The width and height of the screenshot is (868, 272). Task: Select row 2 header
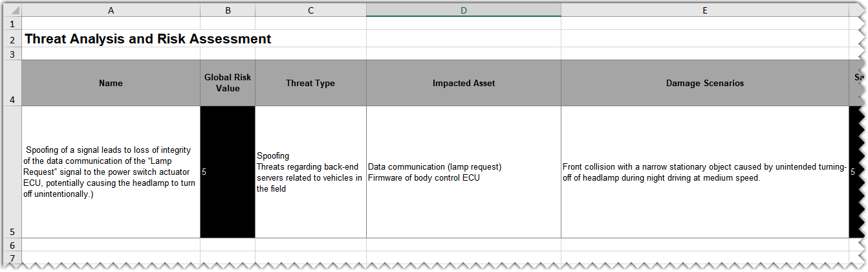11,39
